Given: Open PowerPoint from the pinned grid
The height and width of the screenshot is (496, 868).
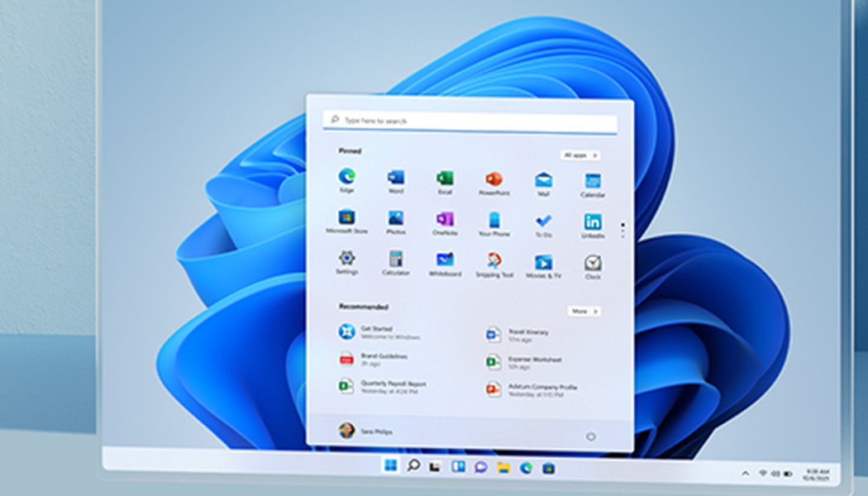Looking at the screenshot, I should coord(494,179).
